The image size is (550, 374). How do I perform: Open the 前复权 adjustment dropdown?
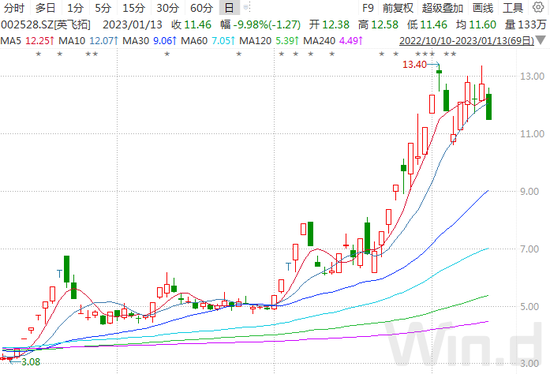[398, 8]
